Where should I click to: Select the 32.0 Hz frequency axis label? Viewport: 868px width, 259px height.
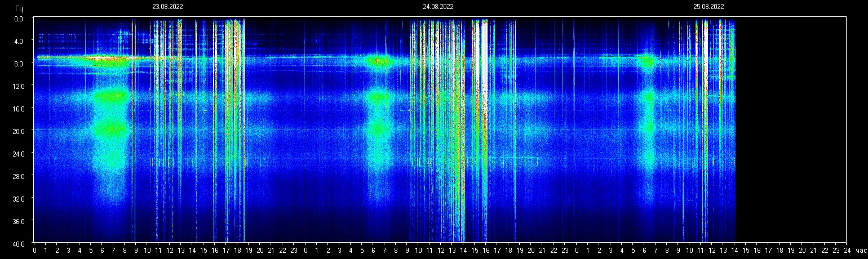19,198
